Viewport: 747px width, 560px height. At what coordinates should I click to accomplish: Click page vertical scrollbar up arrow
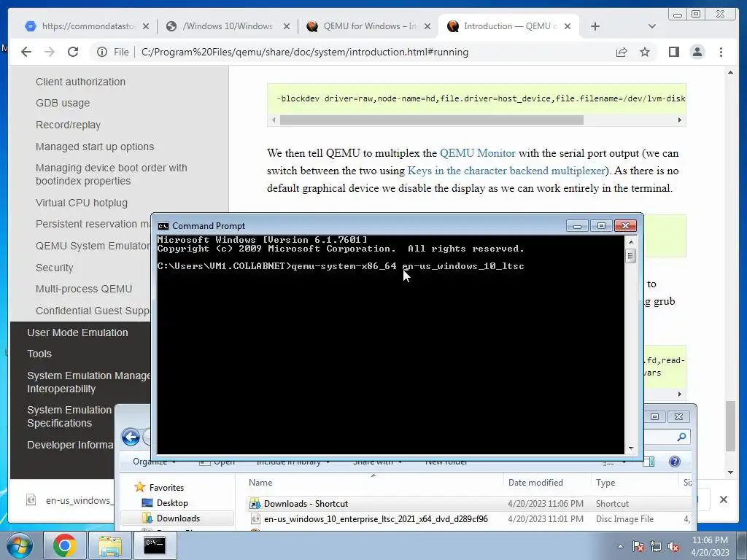click(730, 72)
